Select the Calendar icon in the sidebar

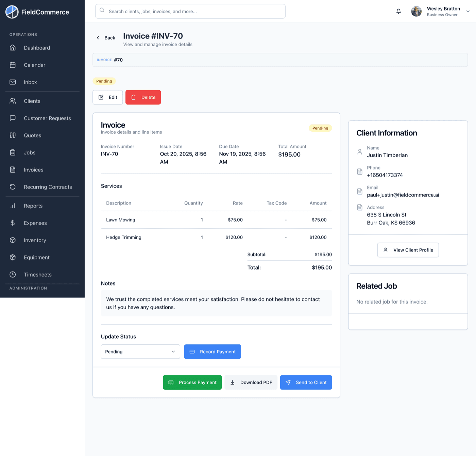click(13, 65)
